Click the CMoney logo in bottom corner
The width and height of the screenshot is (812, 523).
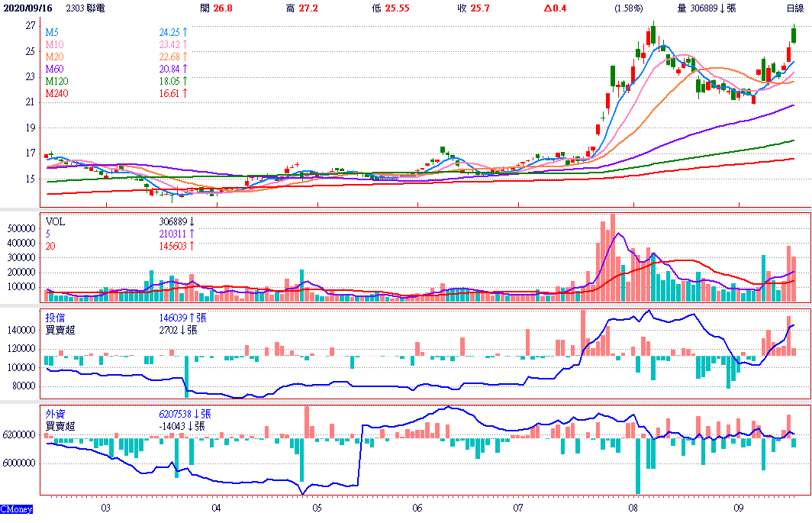tap(17, 509)
